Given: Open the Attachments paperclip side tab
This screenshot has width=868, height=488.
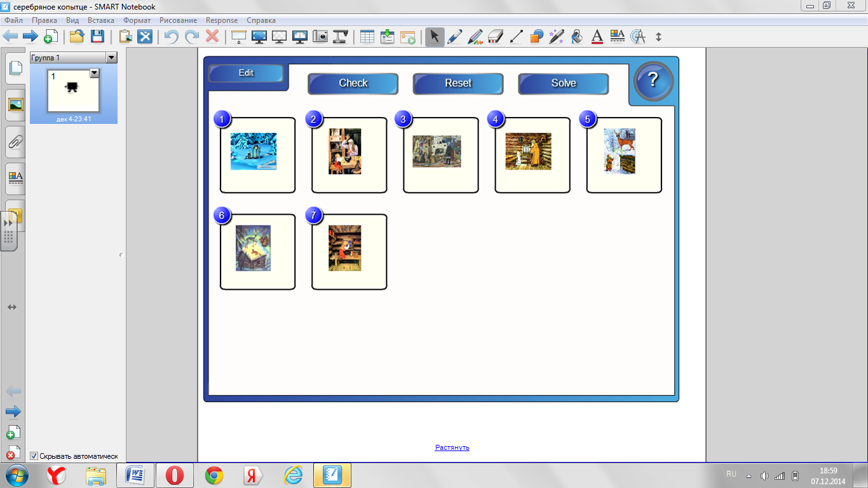Looking at the screenshot, I should (x=15, y=142).
